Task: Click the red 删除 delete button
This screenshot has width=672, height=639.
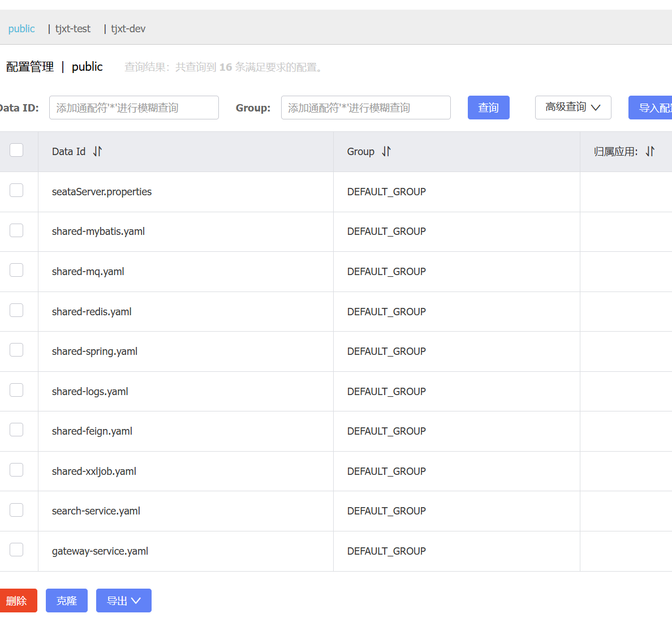Action: (x=17, y=601)
